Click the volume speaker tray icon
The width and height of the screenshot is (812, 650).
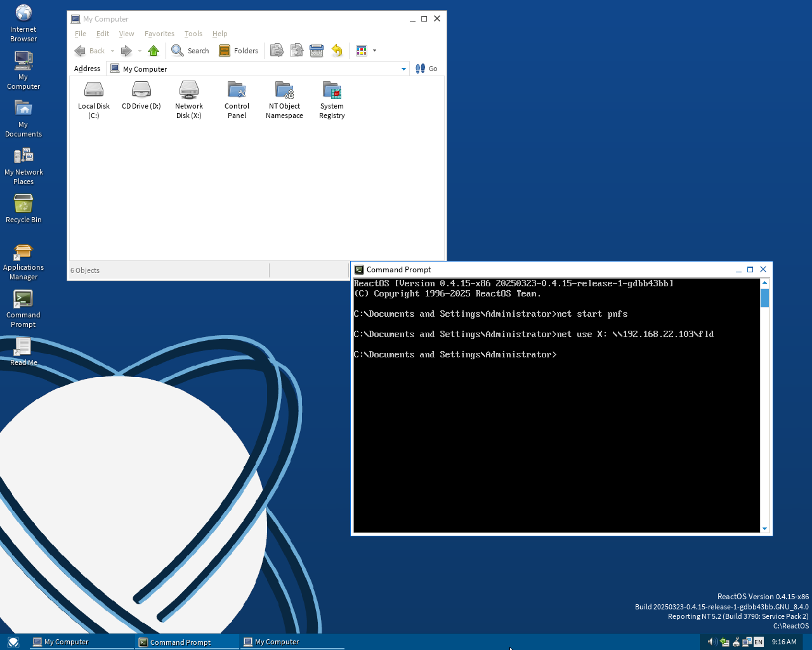click(x=712, y=642)
